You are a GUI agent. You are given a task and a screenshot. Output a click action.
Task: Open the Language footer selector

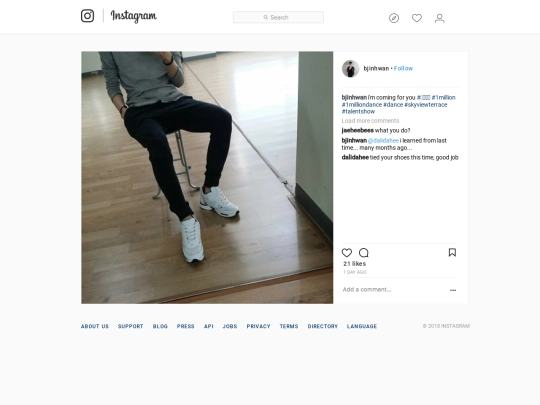click(362, 326)
